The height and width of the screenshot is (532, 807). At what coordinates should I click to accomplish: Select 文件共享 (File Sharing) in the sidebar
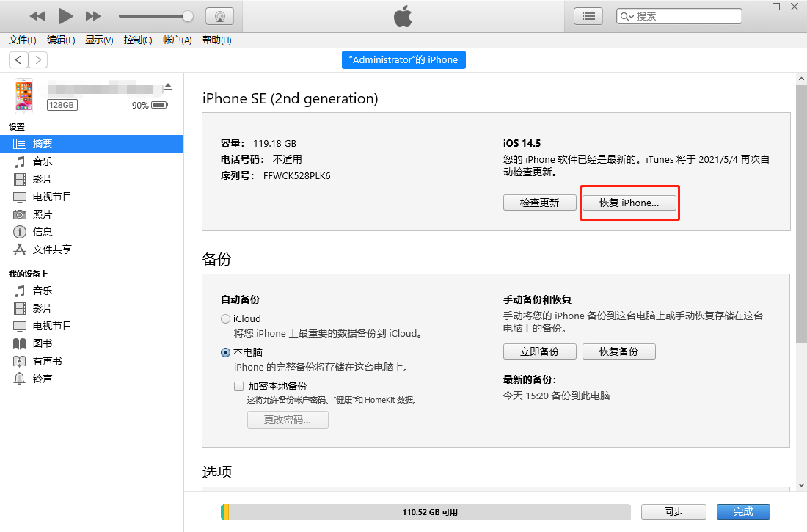coord(52,249)
